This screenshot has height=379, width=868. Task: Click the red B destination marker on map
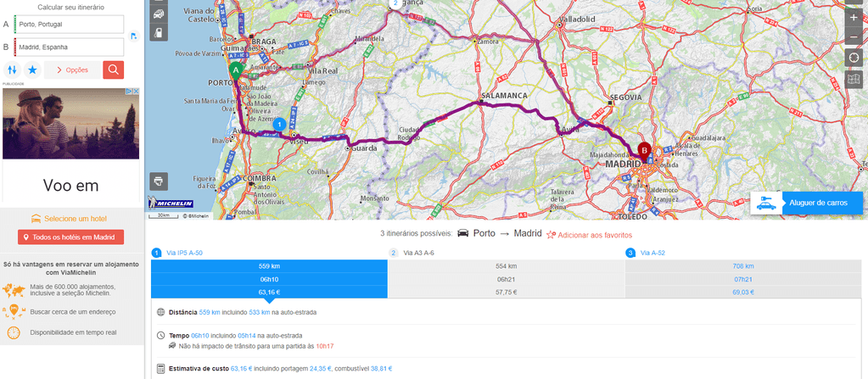point(644,149)
